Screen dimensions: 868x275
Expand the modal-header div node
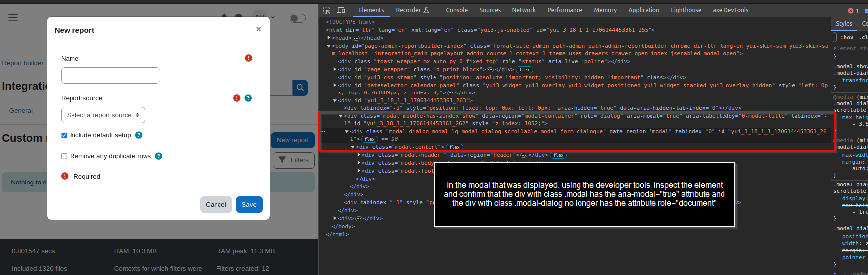pyautogui.click(x=359, y=155)
